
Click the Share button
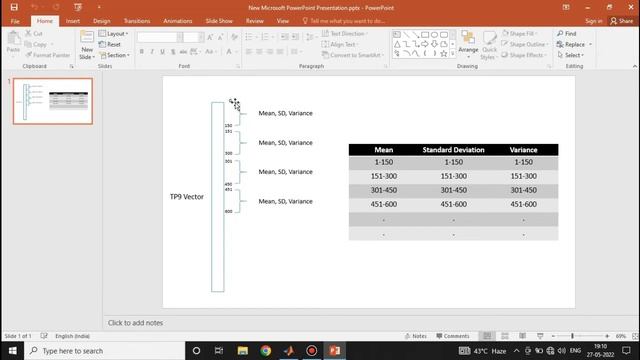(x=622, y=21)
